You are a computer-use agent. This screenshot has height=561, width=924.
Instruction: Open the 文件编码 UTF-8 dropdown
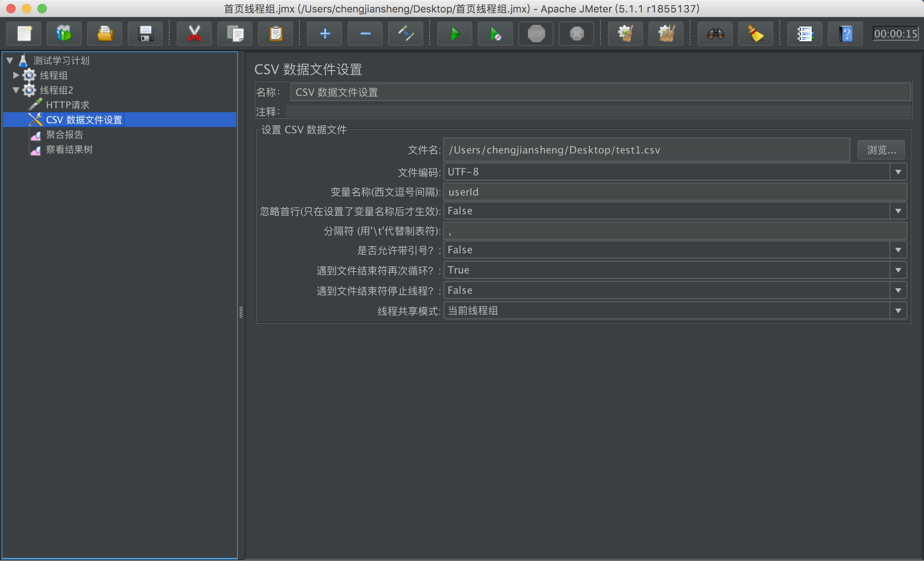[675, 172]
